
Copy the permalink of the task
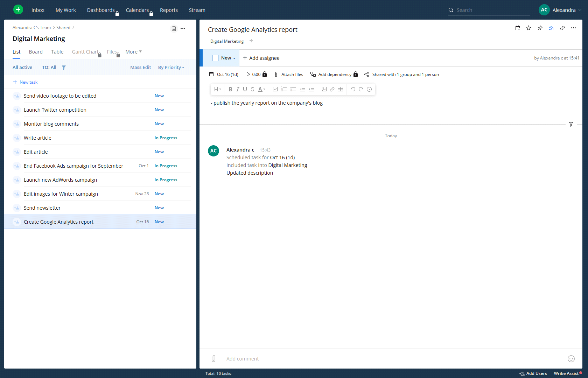(x=562, y=28)
